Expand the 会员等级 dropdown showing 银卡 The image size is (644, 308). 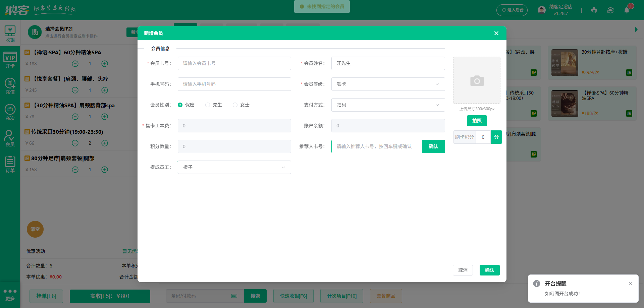pos(388,84)
